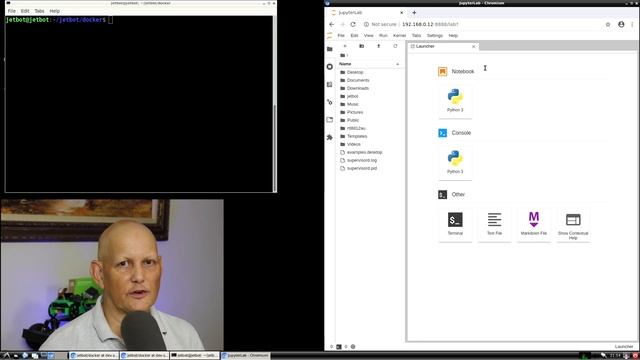Open the commands palette sidebar icon

click(330, 84)
